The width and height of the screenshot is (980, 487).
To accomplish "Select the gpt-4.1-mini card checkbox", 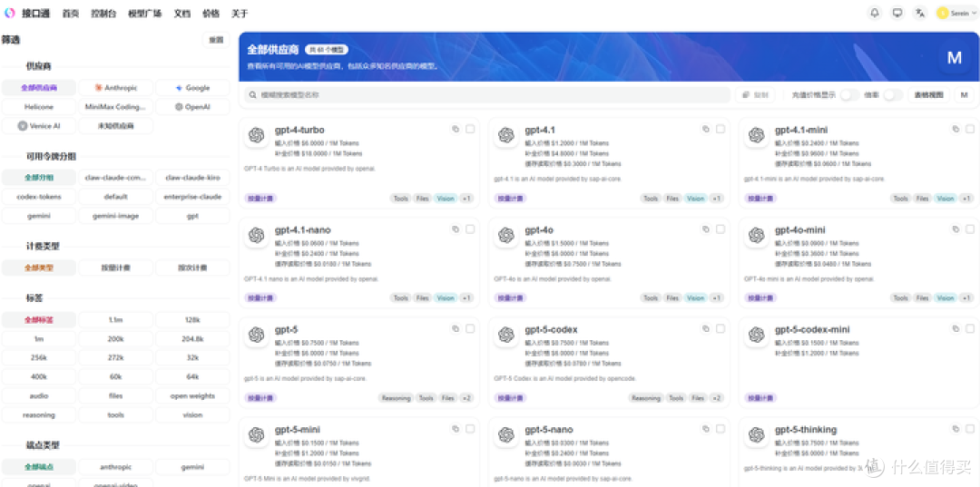I will pyautogui.click(x=970, y=129).
